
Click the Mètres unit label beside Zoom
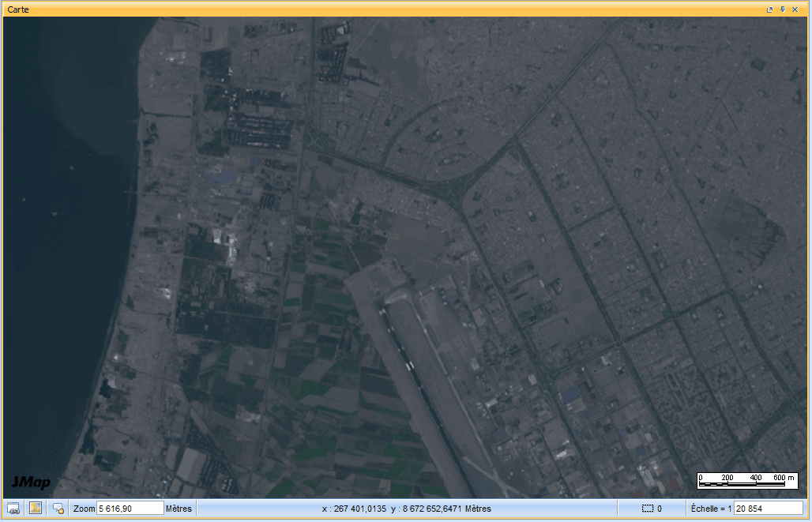coord(179,509)
